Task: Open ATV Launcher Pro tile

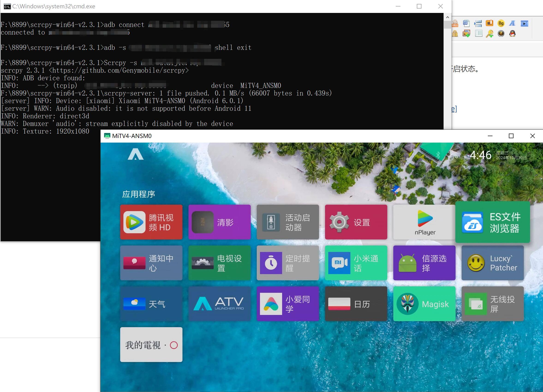Action: coord(219,304)
